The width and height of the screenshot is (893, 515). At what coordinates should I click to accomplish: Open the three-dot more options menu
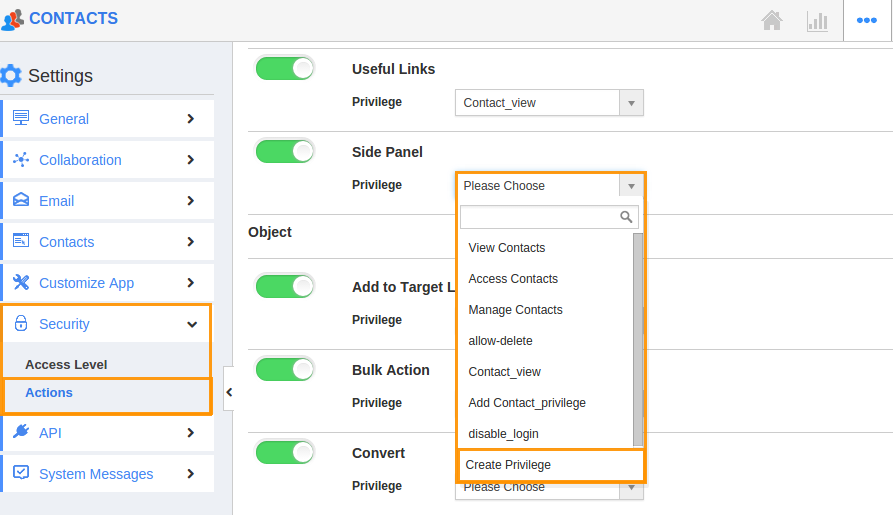click(867, 21)
